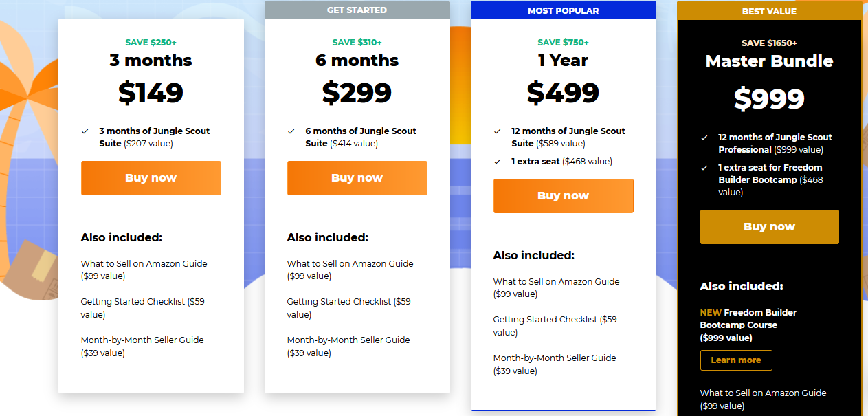
Task: Click the checkmark beside 6 months of Jungle Scout Suite
Action: click(x=291, y=131)
